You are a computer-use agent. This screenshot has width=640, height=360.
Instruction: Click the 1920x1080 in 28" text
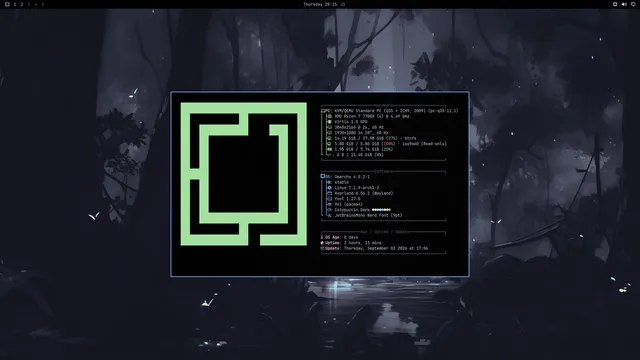[361, 133]
